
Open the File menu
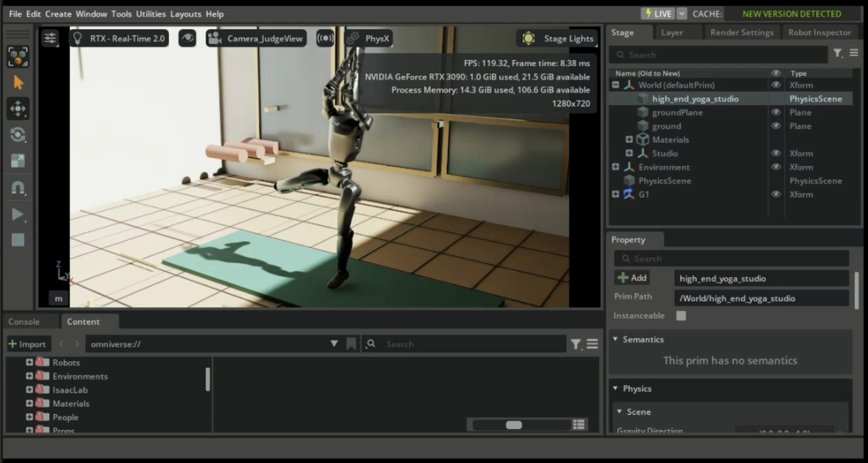15,14
